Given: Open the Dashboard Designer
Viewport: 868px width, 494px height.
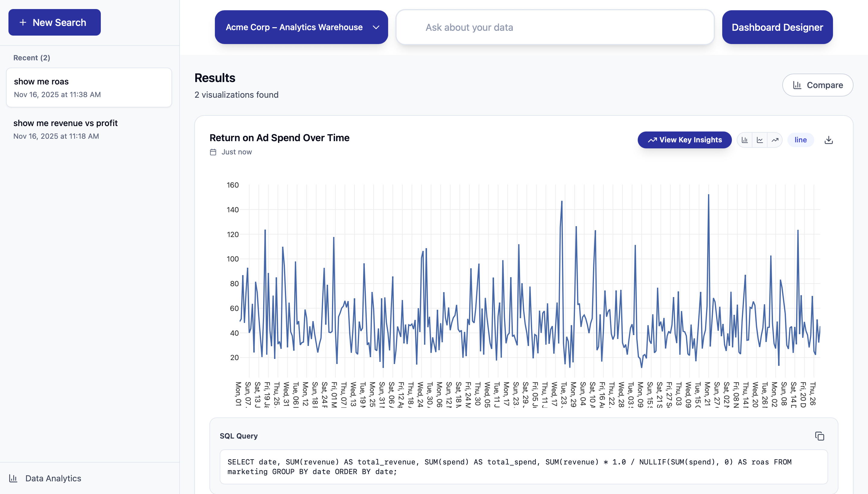Looking at the screenshot, I should coord(777,27).
